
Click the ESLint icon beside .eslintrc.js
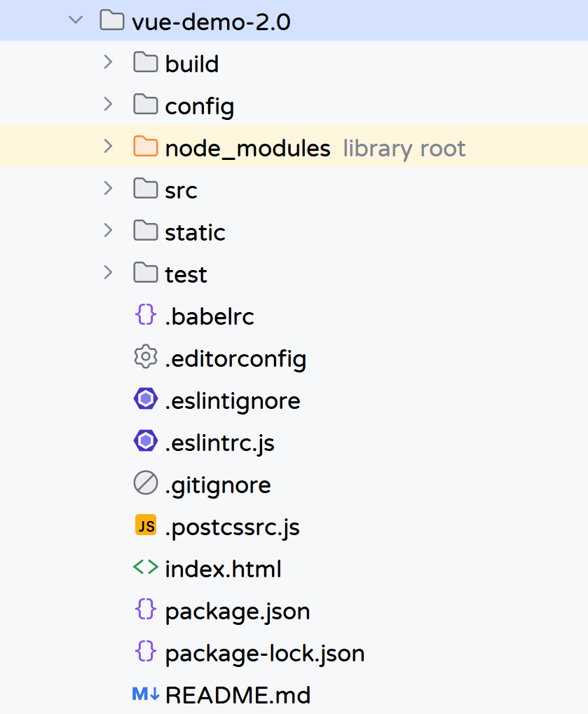[146, 440]
